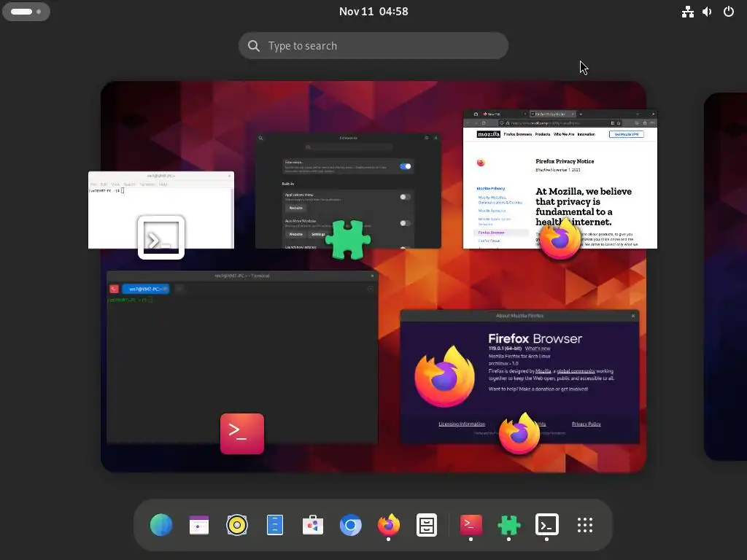Viewport: 747px width, 560px height.
Task: Open the Who We Are menu on the Mozilla page
Action: [x=564, y=134]
